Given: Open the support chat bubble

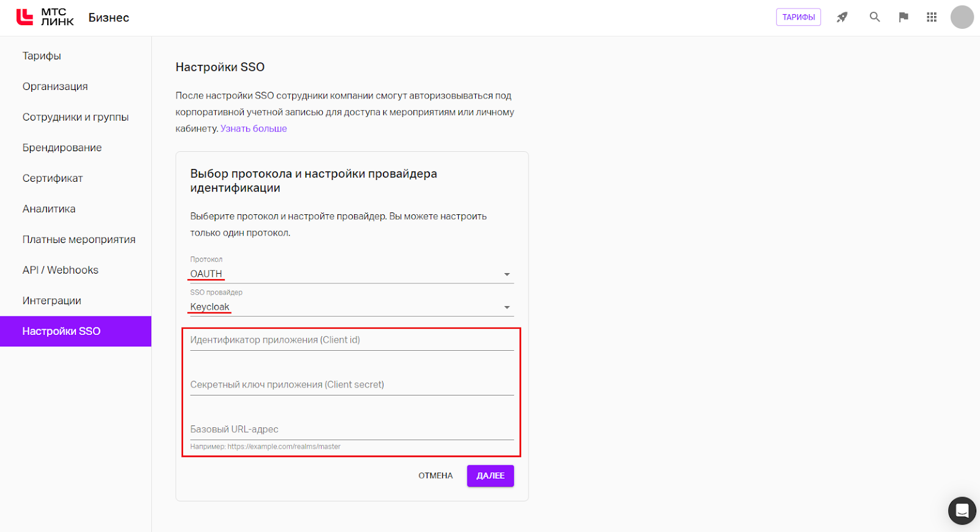Looking at the screenshot, I should point(962,511).
